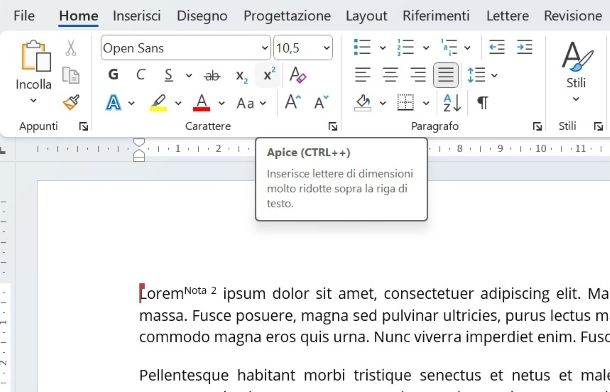
Task: Open the Stili styles gallery button
Action: click(577, 72)
